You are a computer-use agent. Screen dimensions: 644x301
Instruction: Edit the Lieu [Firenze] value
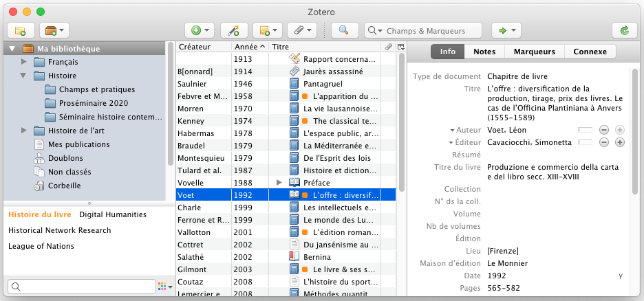[503, 251]
